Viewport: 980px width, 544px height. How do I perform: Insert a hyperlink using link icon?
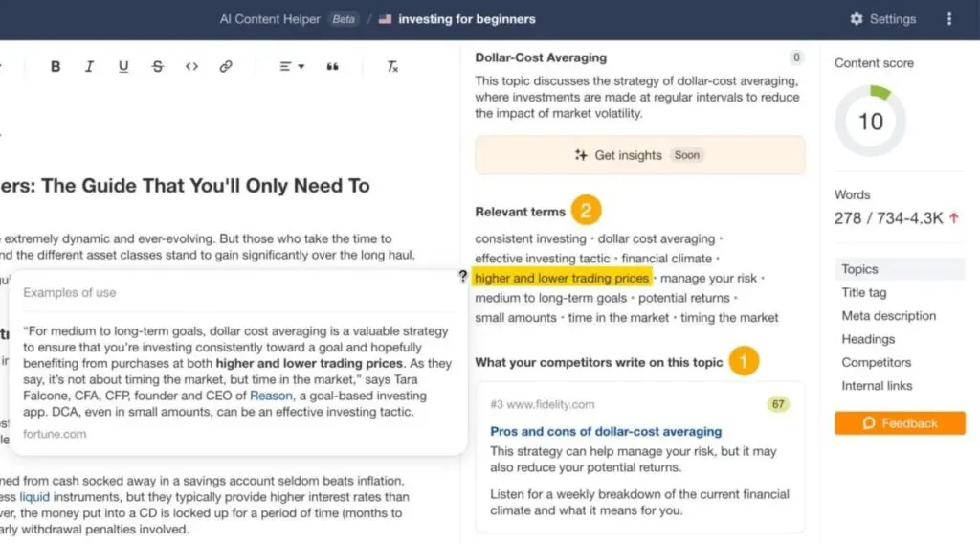pos(226,66)
